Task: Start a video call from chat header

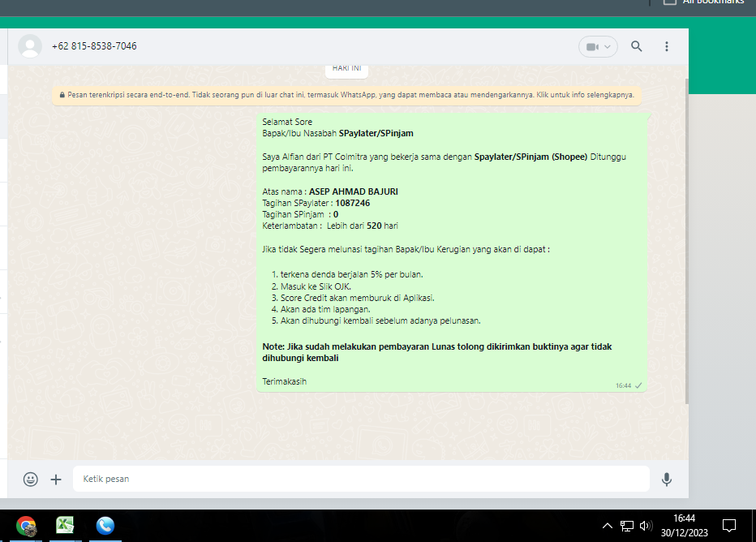Action: tap(593, 47)
